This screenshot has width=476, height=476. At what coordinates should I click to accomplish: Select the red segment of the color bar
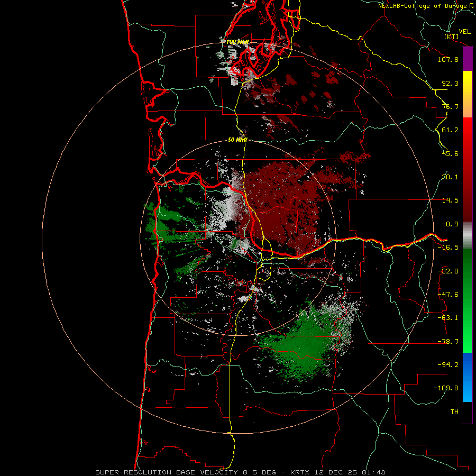[x=467, y=169]
